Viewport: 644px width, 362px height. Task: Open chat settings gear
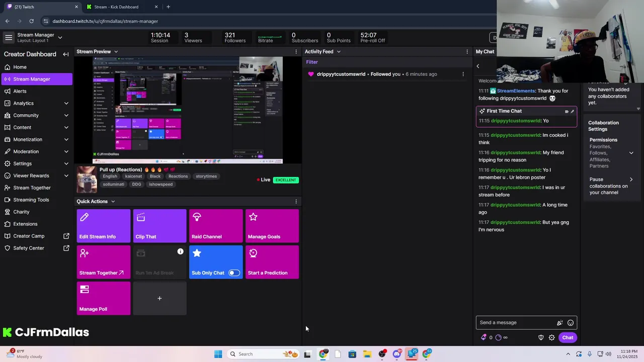[x=552, y=338]
